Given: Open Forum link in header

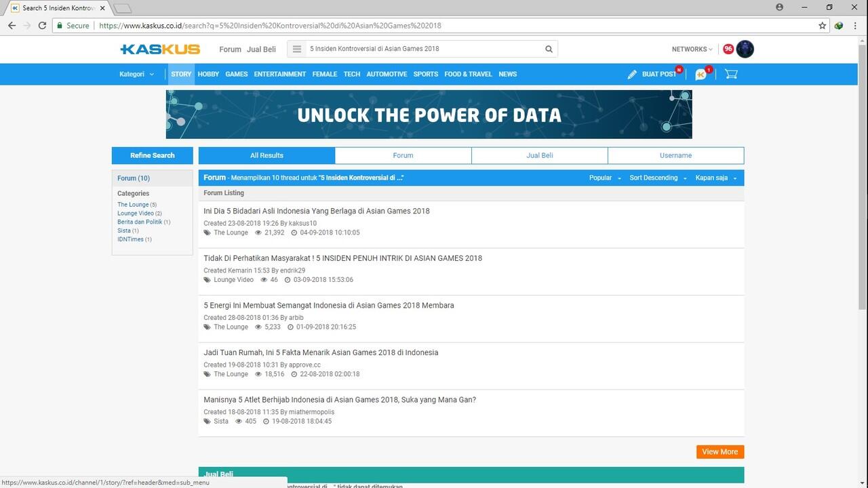Looking at the screenshot, I should 230,49.
